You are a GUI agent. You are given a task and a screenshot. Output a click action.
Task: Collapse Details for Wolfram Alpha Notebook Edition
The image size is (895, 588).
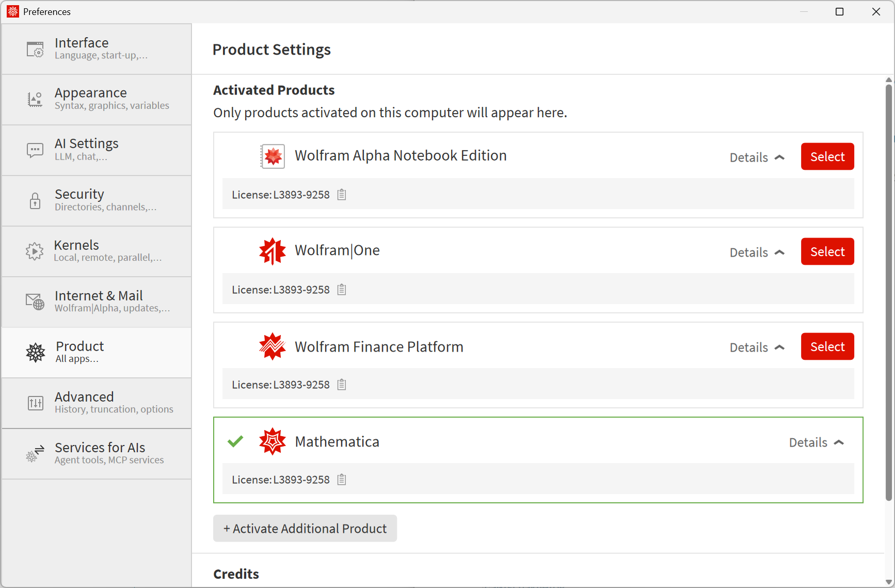pyautogui.click(x=757, y=157)
